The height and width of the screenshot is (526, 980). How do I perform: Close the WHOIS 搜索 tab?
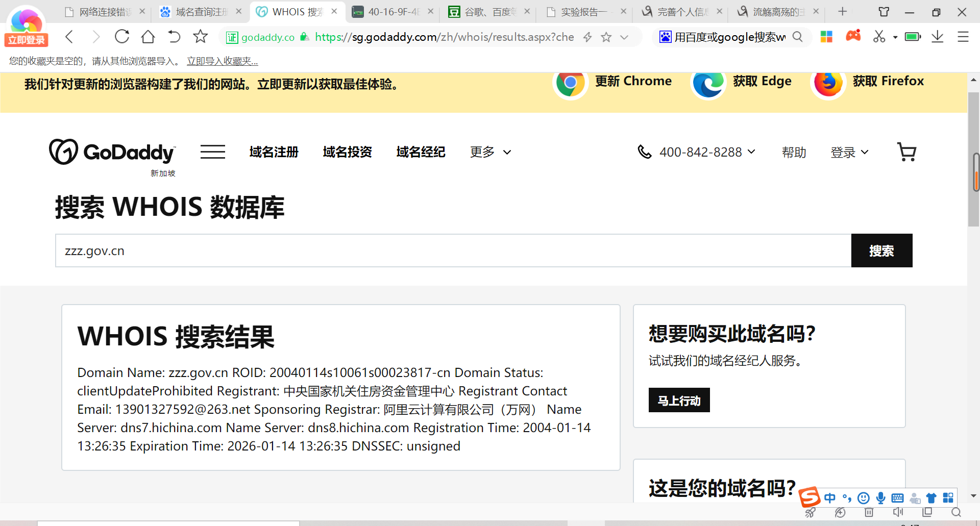(334, 11)
